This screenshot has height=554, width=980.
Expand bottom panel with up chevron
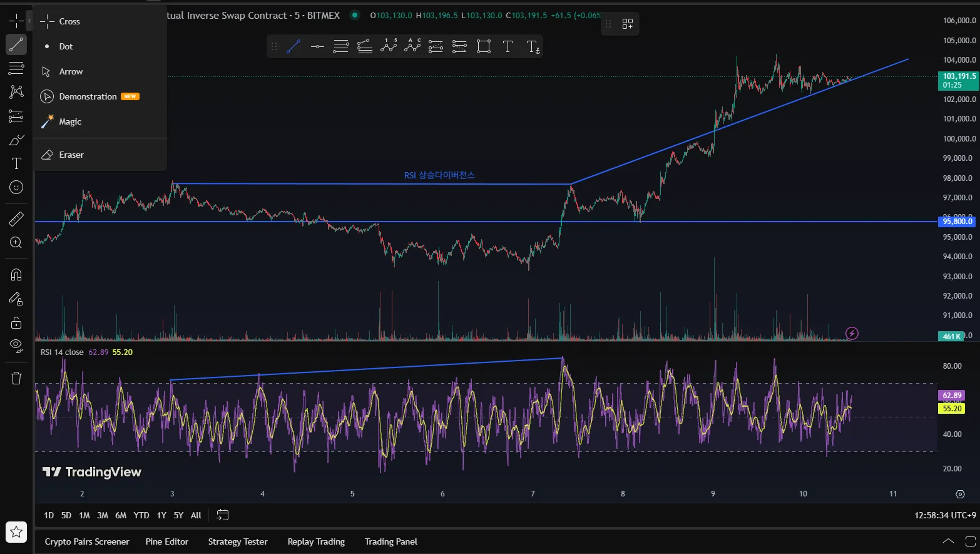click(x=948, y=541)
